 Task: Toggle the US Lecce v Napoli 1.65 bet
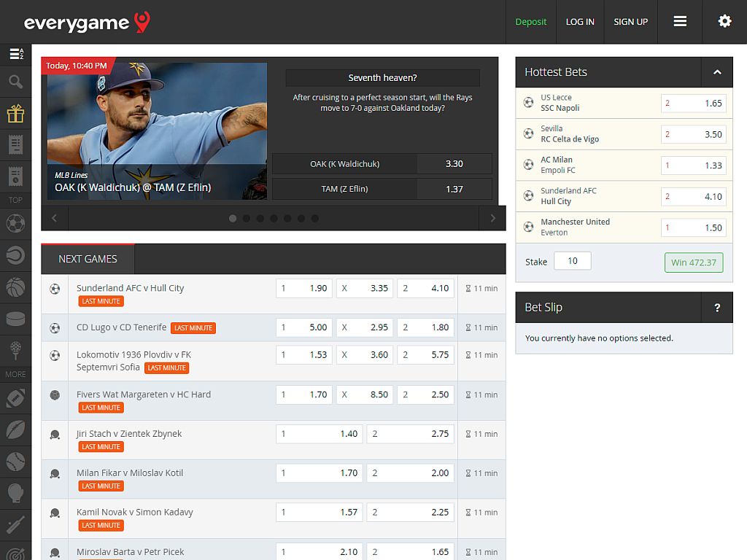tap(693, 104)
